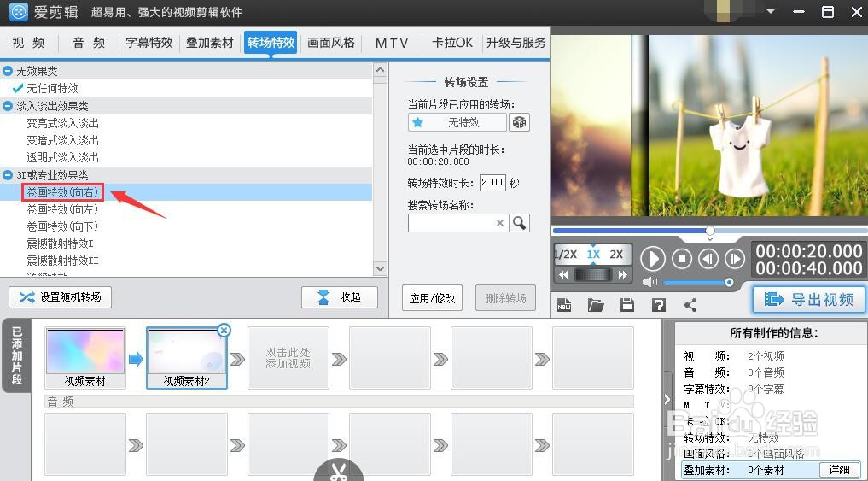Image resolution: width=868 pixels, height=481 pixels.
Task: Click the fast-forward speed arrow
Action: [x=623, y=274]
